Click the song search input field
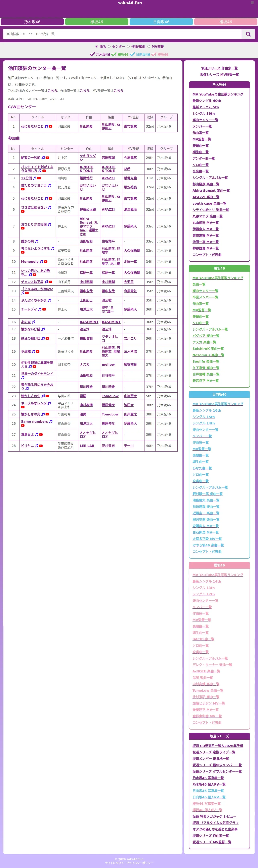Viewport: 258px width, 868px height. (x=122, y=34)
